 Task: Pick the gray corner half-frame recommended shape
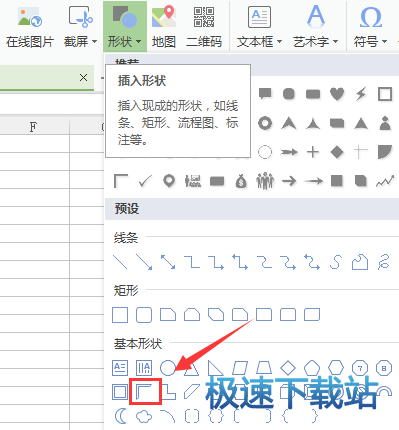120,181
